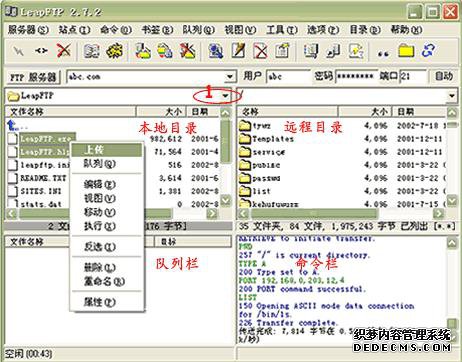Click command log scrollbar up arrow
The height and width of the screenshot is (362, 462).
tap(452, 242)
